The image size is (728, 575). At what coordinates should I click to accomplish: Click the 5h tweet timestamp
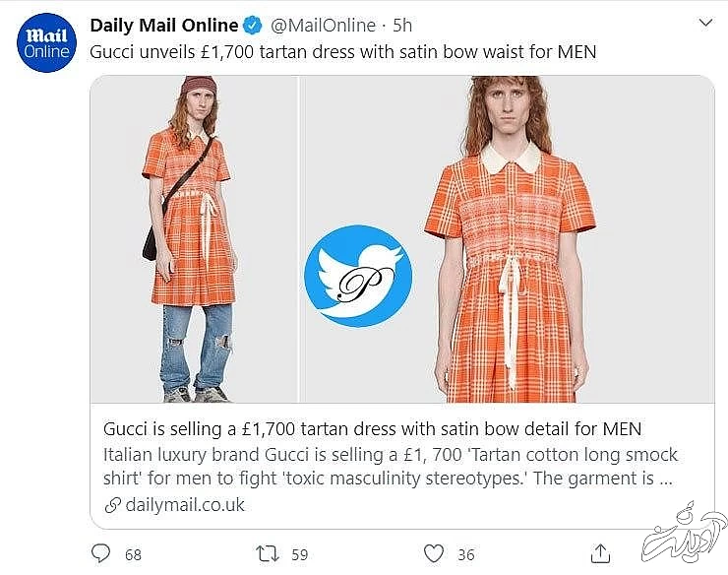[401, 25]
